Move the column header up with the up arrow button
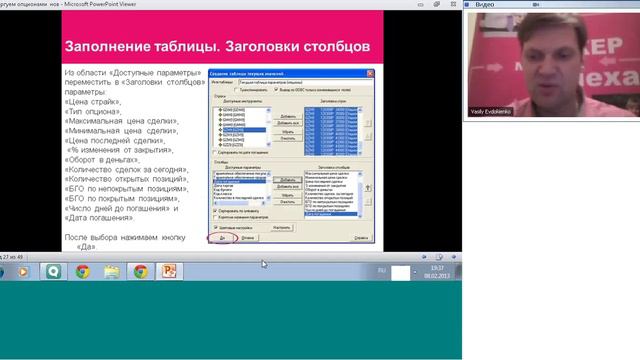The width and height of the screenshot is (640, 360). click(368, 188)
